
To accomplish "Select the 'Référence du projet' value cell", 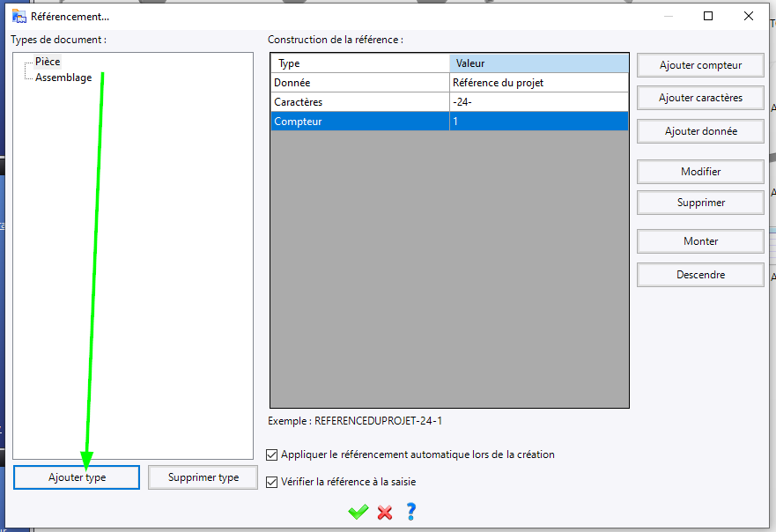I will tap(539, 83).
